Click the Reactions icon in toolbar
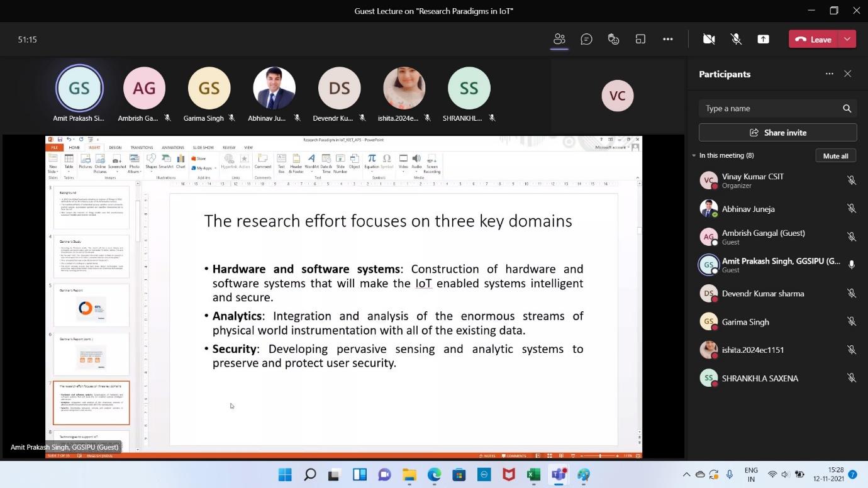 (x=613, y=39)
